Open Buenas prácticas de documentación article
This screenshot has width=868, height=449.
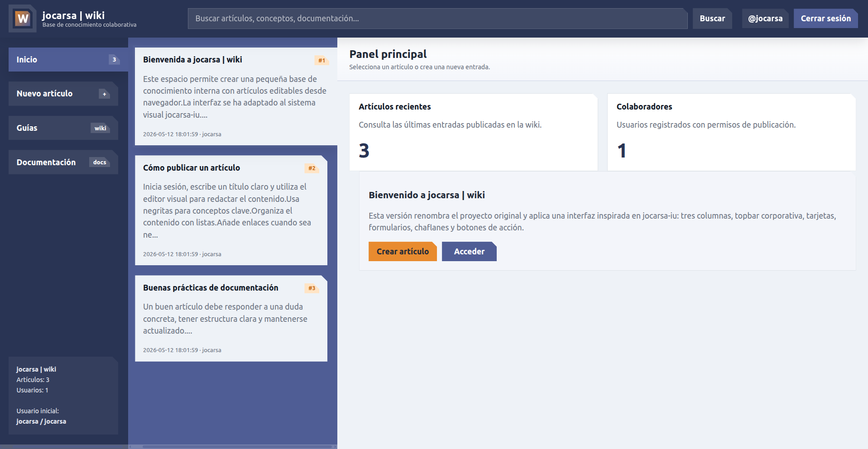pos(231,319)
